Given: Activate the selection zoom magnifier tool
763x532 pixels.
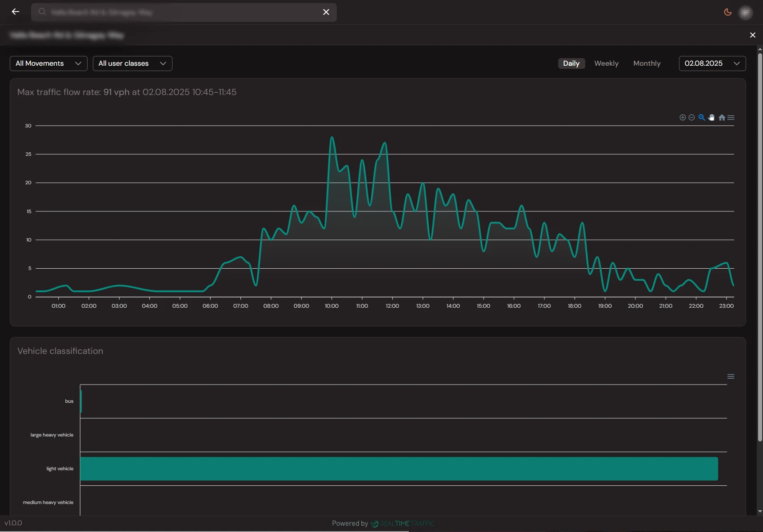Looking at the screenshot, I should click(x=702, y=118).
